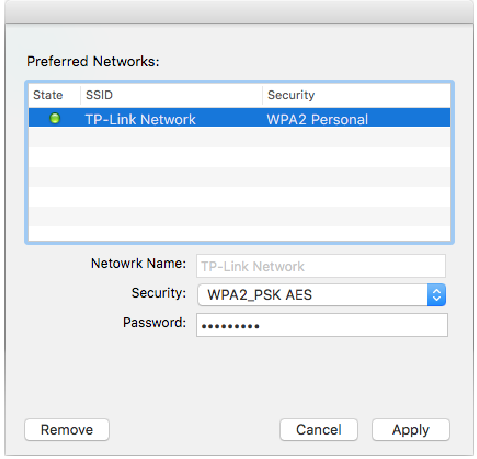Open the WPA2_PSK AES security dropdown
The width and height of the screenshot is (477, 459).
(x=321, y=295)
